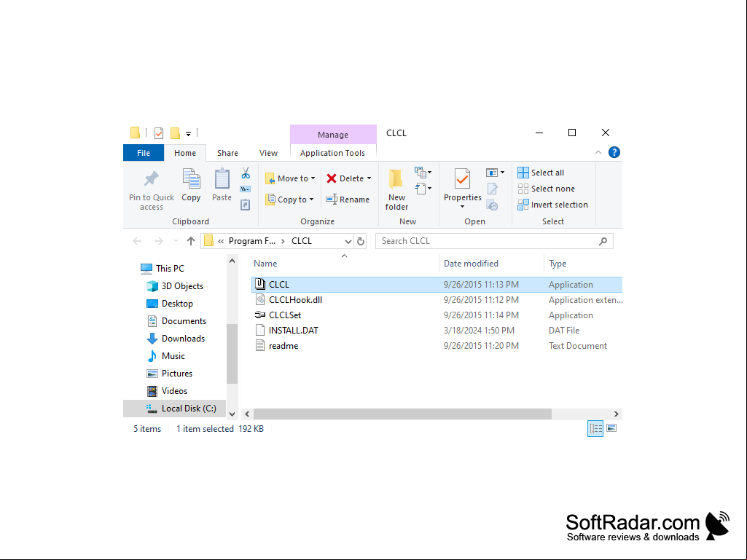Go up one folder level
This screenshot has height=560, width=747.
click(191, 242)
